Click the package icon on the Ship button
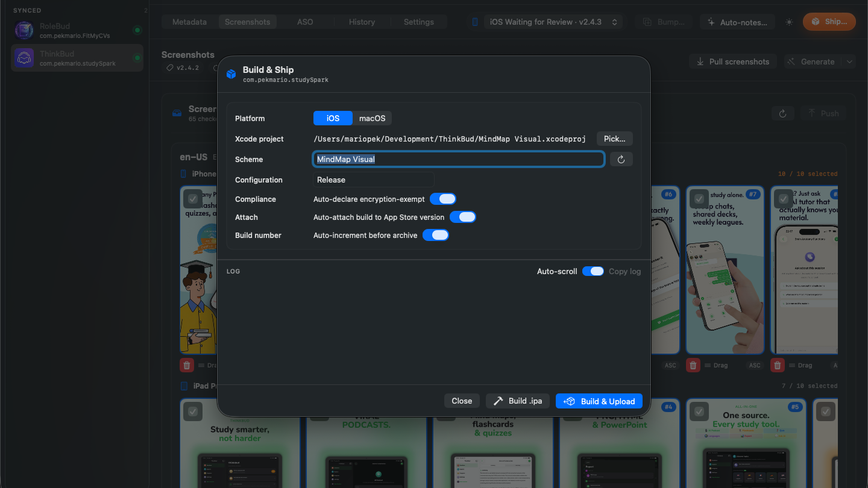 tap(816, 22)
